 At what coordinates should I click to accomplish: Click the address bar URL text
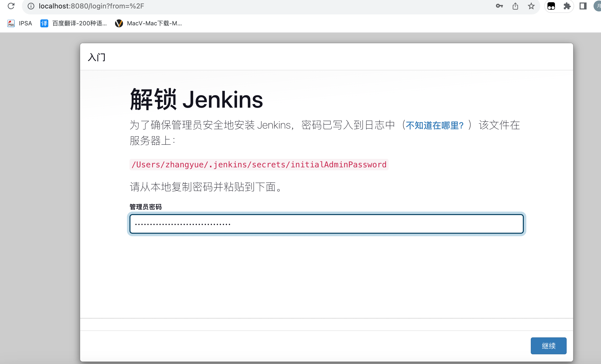pos(91,6)
